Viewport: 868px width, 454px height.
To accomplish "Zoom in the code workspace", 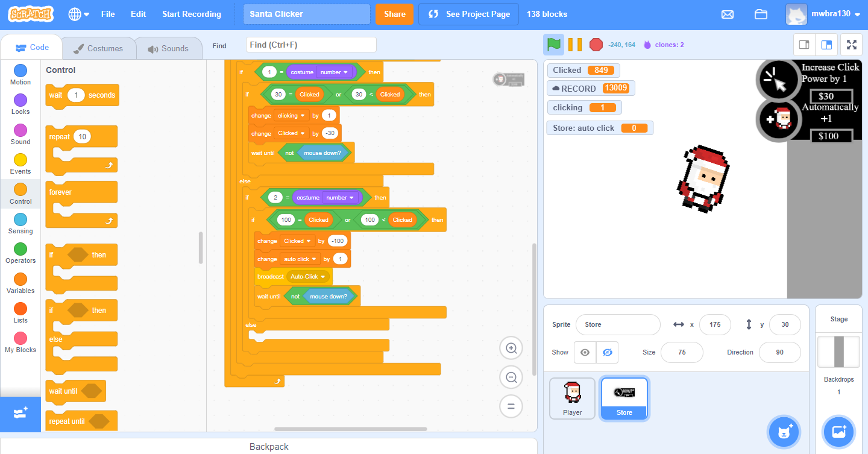I will click(511, 348).
